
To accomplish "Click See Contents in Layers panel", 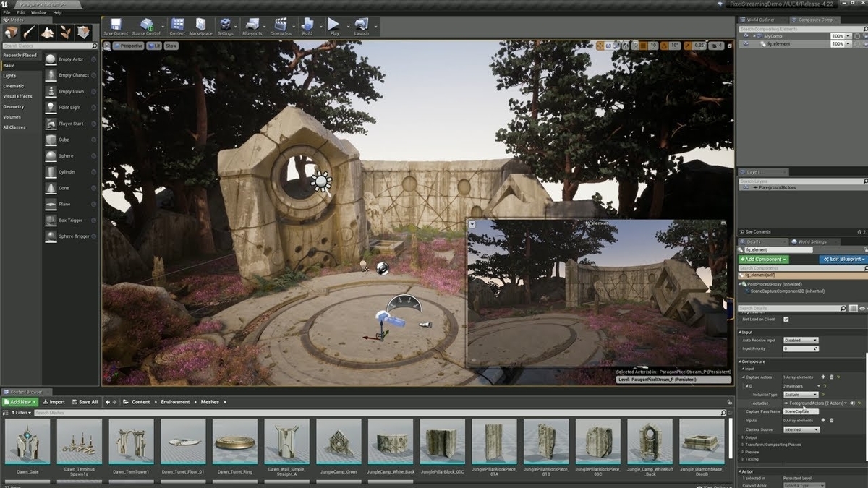I will (x=755, y=232).
